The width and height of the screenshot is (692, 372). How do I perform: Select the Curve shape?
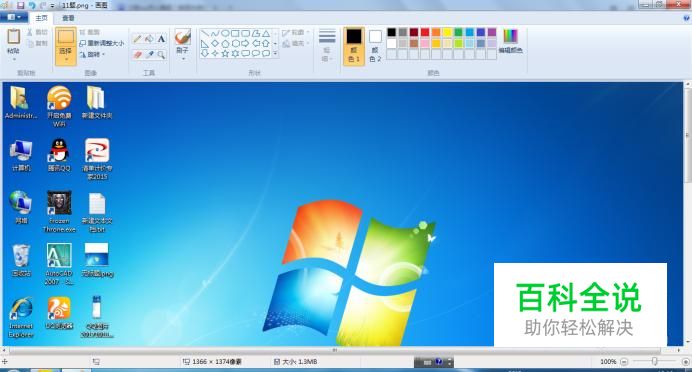tap(215, 34)
